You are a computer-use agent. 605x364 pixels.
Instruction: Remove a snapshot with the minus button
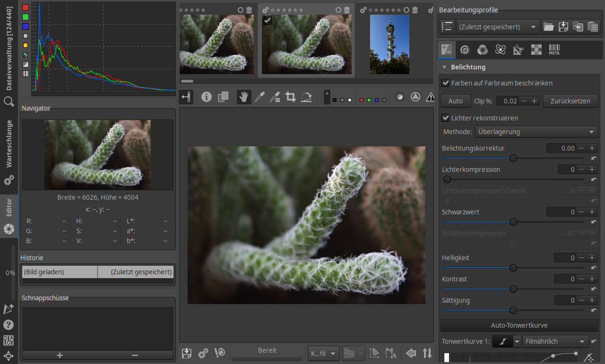click(x=135, y=356)
